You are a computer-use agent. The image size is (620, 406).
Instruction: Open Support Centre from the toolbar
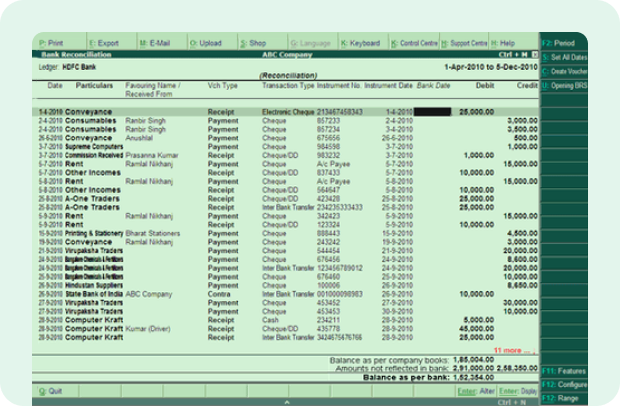tap(464, 43)
